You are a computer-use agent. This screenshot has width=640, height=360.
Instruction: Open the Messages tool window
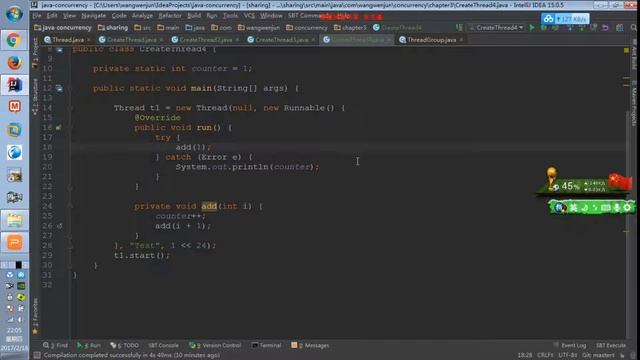coord(310,345)
